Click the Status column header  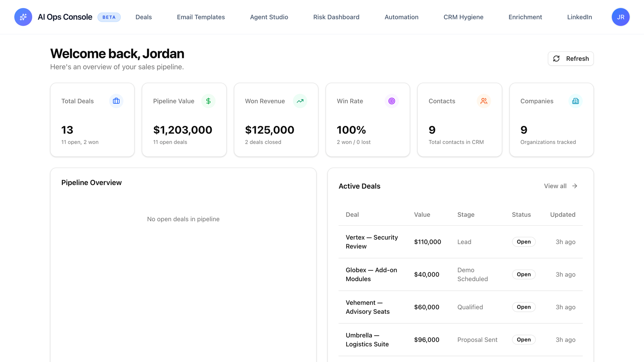(x=521, y=214)
